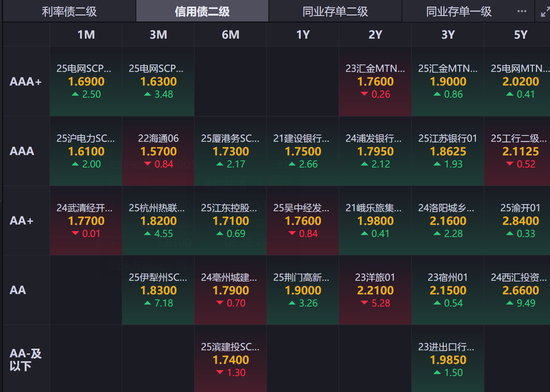Click the 3Y column header
The width and height of the screenshot is (550, 392).
point(448,35)
